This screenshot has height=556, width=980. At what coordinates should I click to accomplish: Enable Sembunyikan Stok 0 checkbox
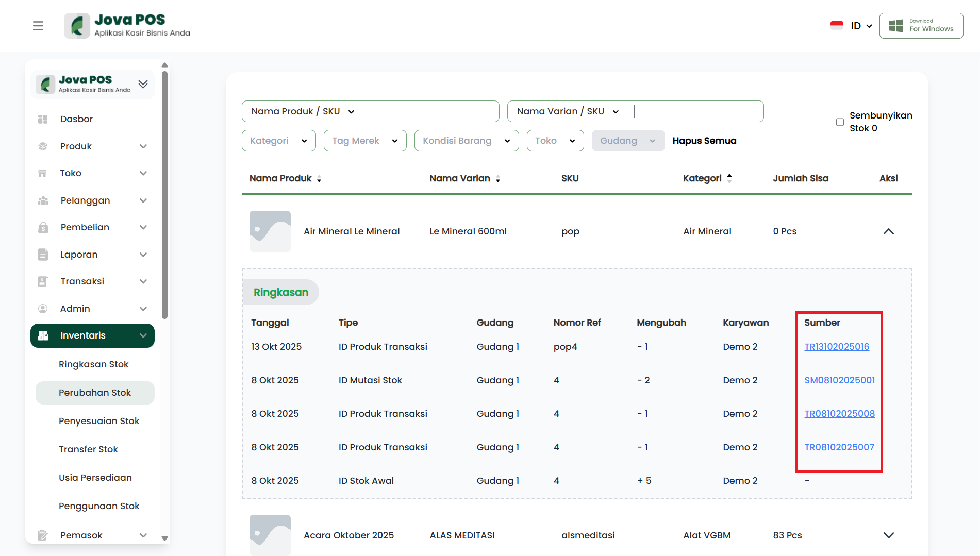(x=840, y=122)
